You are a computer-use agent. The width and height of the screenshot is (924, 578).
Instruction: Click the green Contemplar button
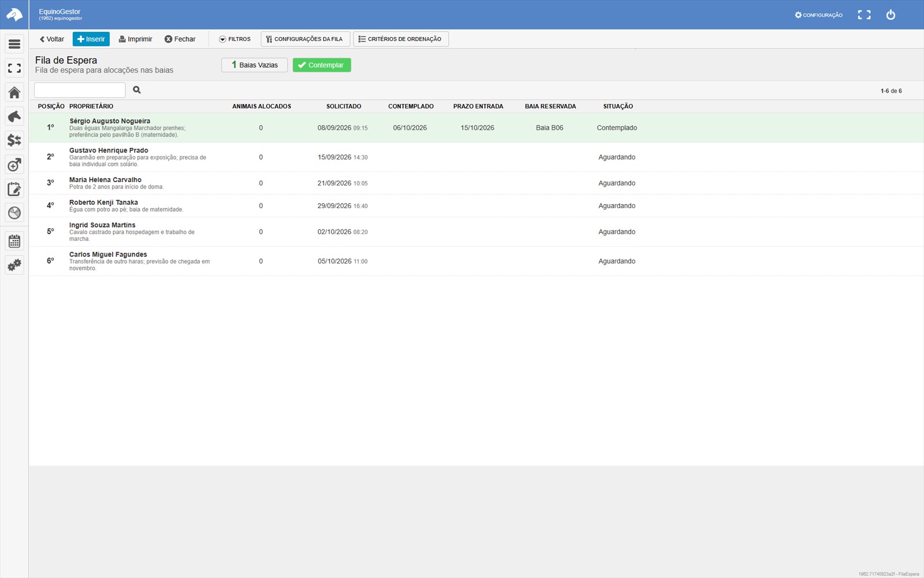click(x=322, y=65)
